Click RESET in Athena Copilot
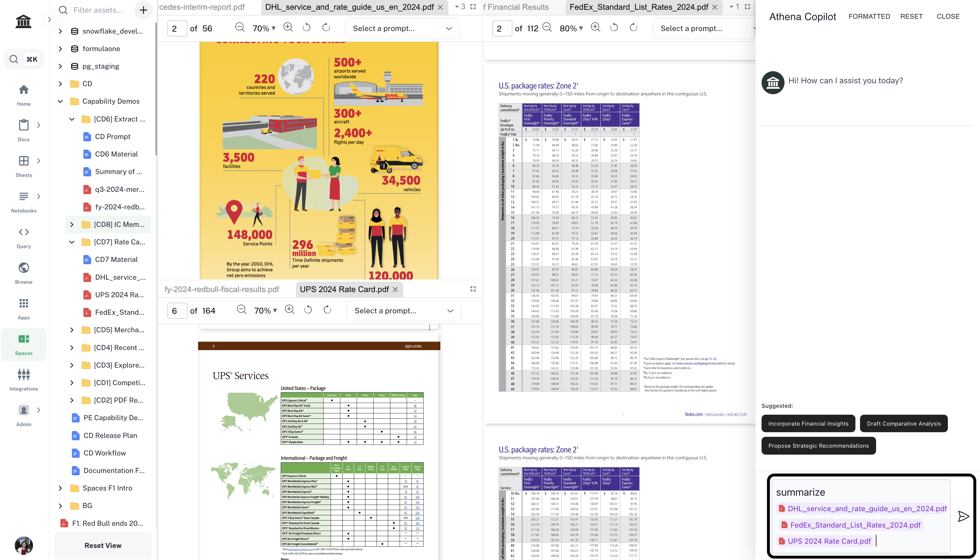Screen dimensions: 980x560 coord(911,16)
